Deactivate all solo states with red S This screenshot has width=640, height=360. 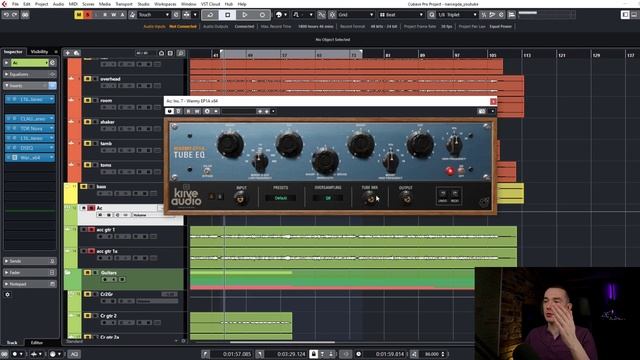[x=87, y=15]
